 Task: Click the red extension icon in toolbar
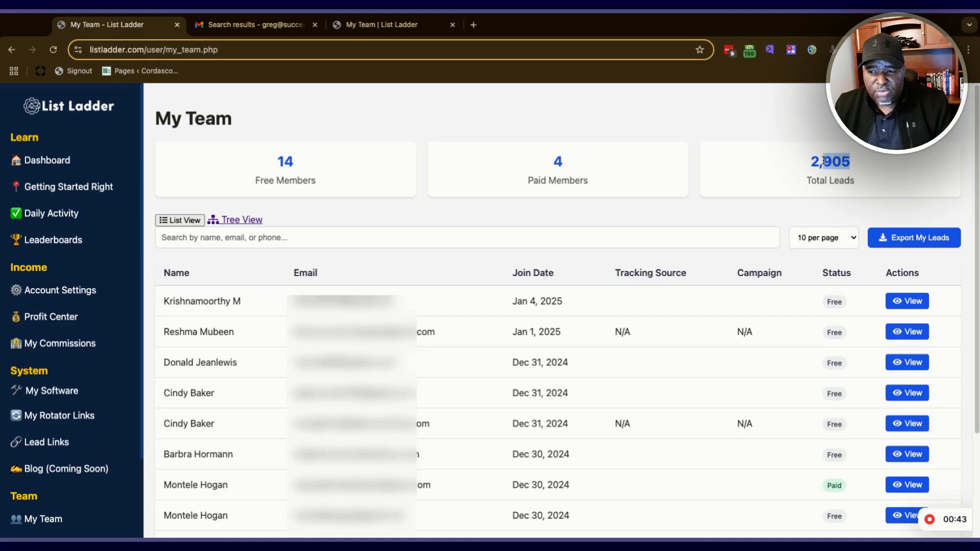tap(729, 50)
